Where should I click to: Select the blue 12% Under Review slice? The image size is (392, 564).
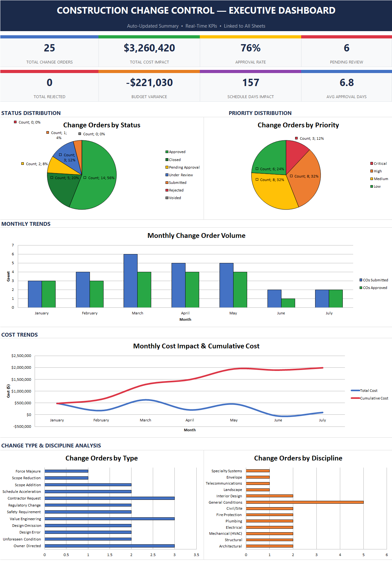point(68,152)
